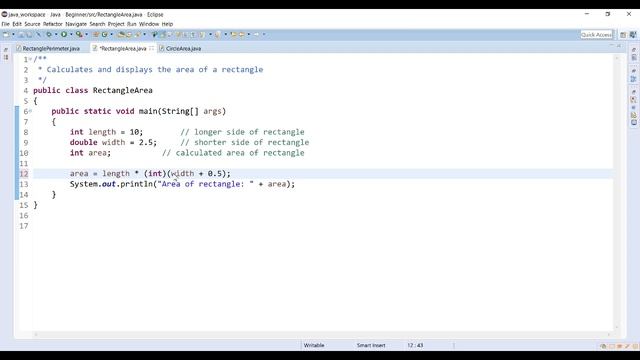The image size is (640, 360).
Task: Open the Search dropdown arrow
Action: click(144, 35)
